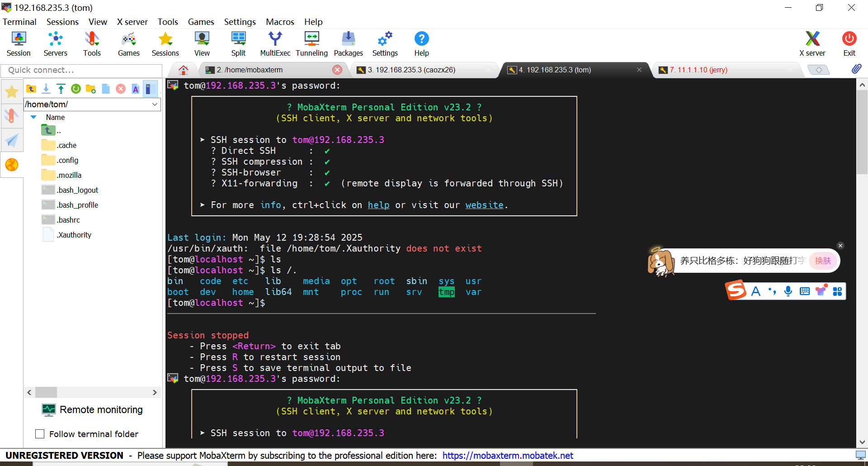Open the mobaxterm.mobatek.net link

(508, 456)
